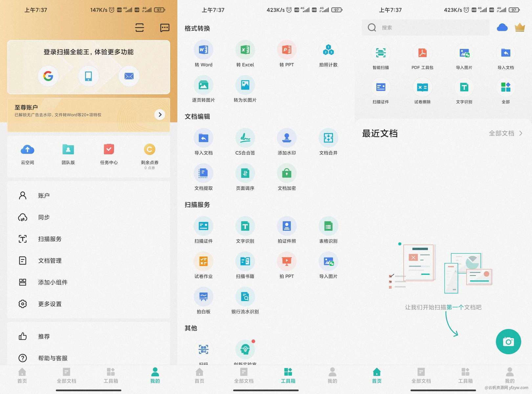Viewport: 532px width, 394px height.
Task: Select 逐页转图片 tool
Action: coord(204,89)
